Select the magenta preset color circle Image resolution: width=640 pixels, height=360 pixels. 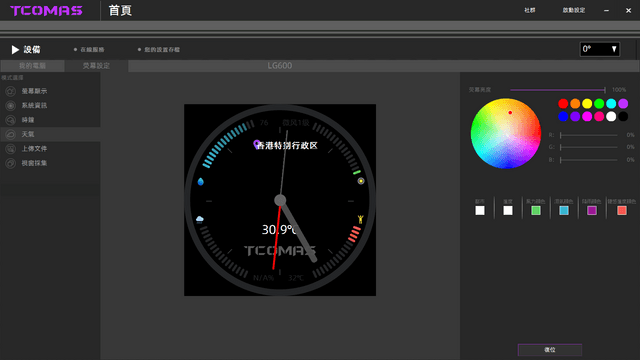[587, 116]
